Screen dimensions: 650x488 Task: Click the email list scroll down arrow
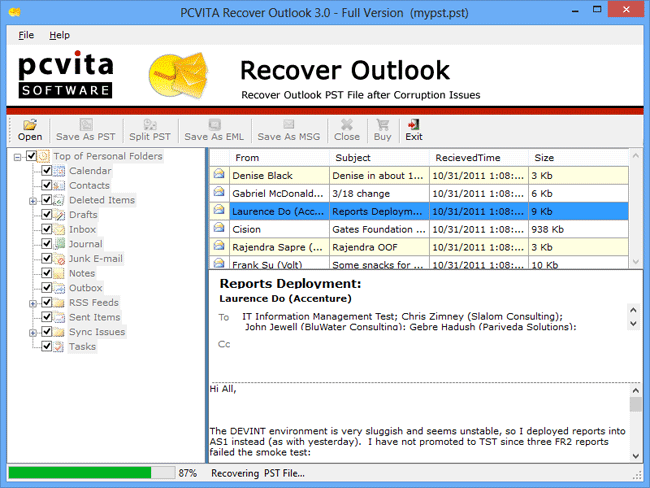[x=635, y=262]
